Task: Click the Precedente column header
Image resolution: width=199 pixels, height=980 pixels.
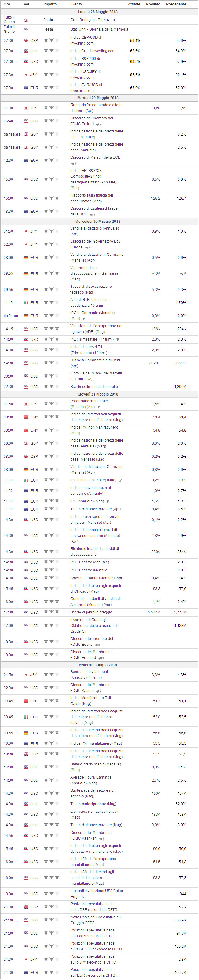Action: 176,4
